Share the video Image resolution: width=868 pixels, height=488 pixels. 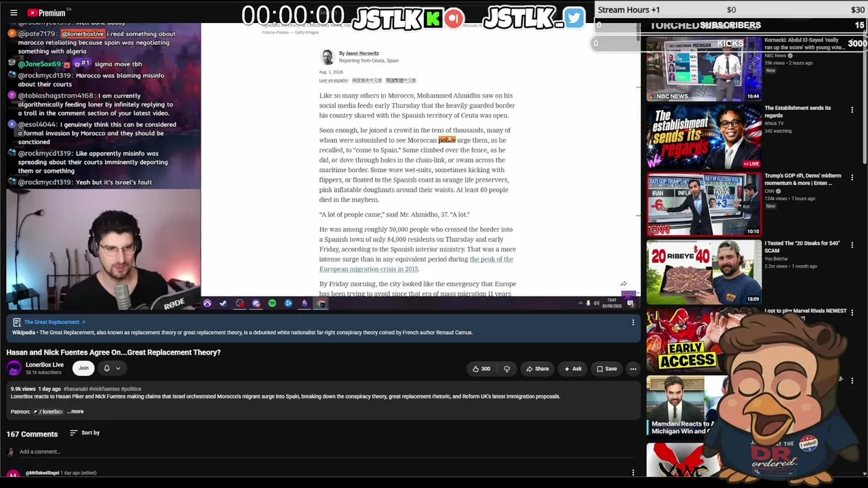[537, 369]
